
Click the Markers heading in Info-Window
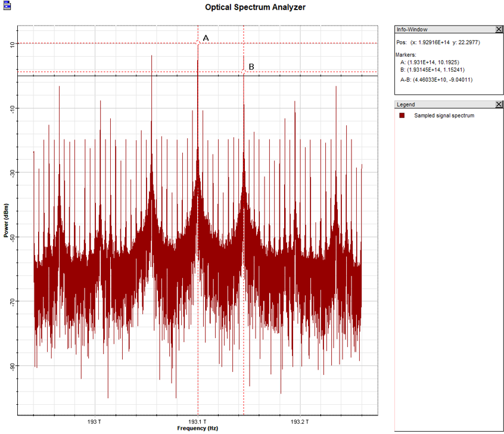point(406,54)
